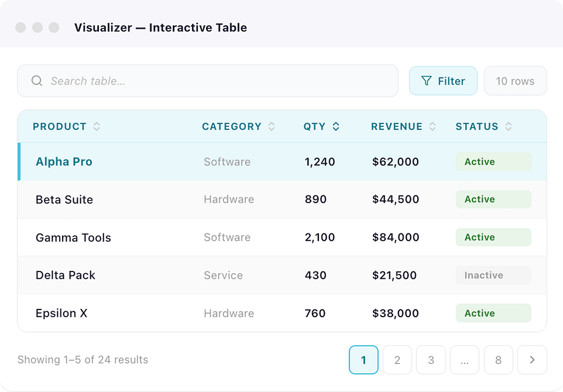Click the Epsilon X product name
Viewport: 563px width, 392px height.
point(62,313)
